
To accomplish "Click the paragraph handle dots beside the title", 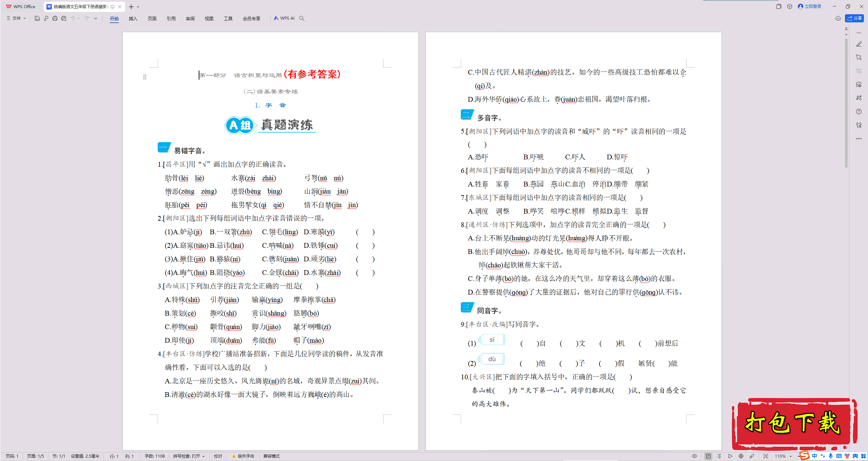I will click(145, 77).
